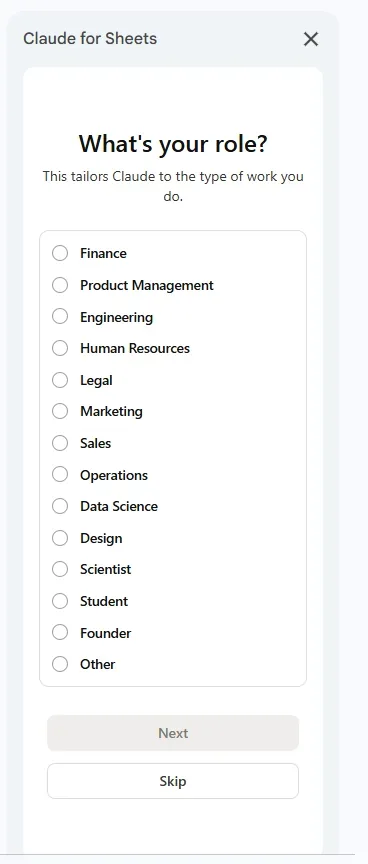Select Legal as your role
This screenshot has width=368, height=864.
point(60,380)
